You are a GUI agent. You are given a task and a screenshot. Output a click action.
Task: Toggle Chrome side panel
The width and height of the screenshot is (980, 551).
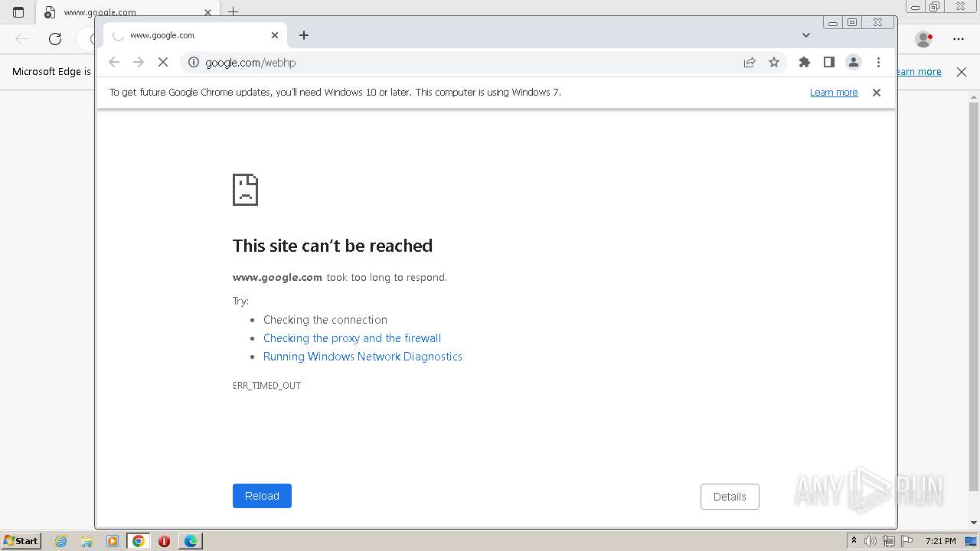pyautogui.click(x=828, y=63)
